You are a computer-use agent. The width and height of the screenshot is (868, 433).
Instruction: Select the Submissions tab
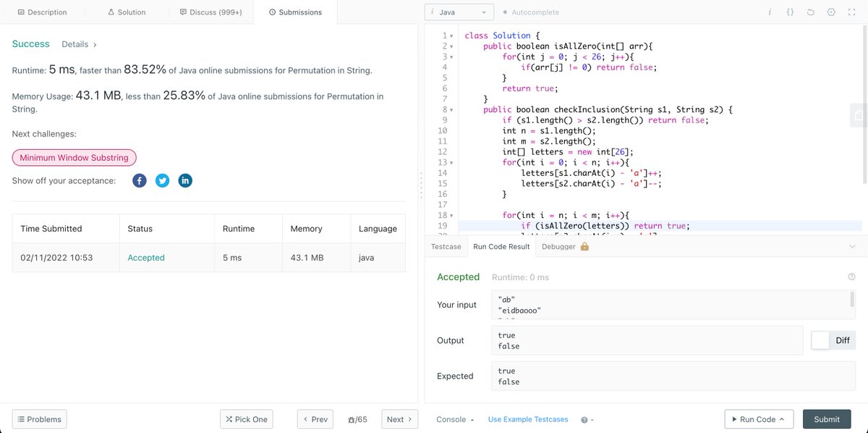click(296, 12)
